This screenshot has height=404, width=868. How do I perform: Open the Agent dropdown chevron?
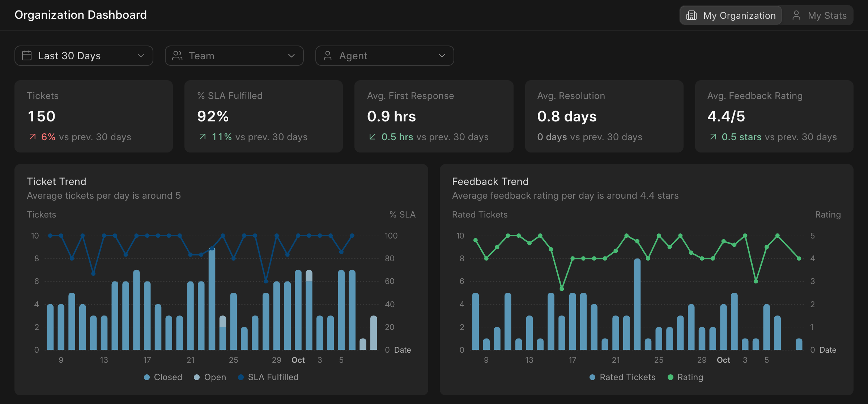pos(442,56)
